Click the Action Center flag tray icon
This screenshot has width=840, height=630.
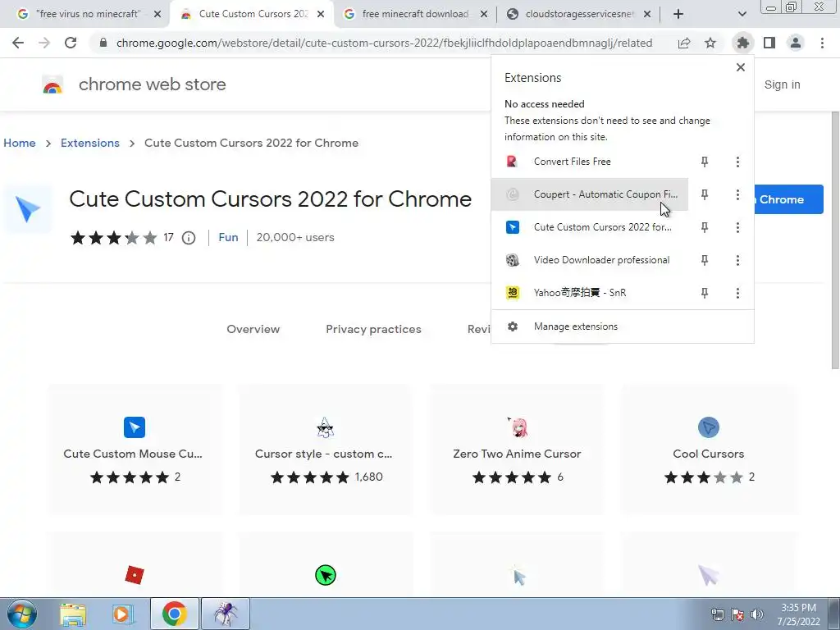tap(737, 614)
